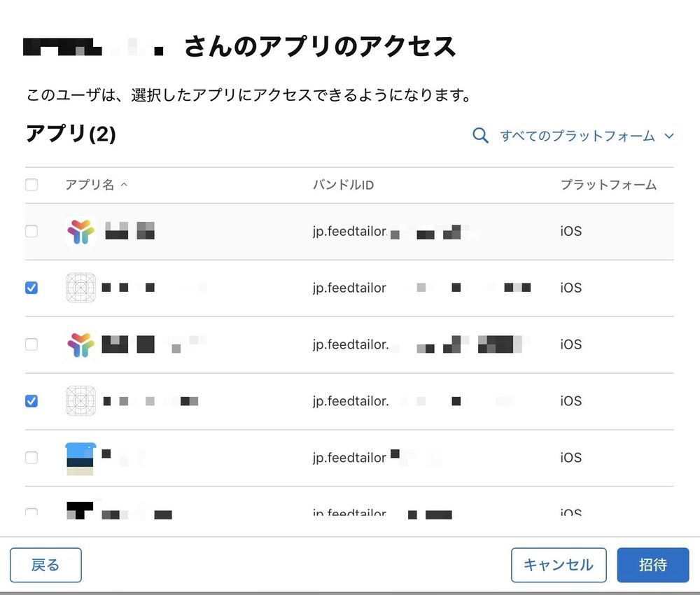The height and width of the screenshot is (595, 700).
Task: Click the chevron beside すべてのプラットフォーム
Action: [668, 136]
